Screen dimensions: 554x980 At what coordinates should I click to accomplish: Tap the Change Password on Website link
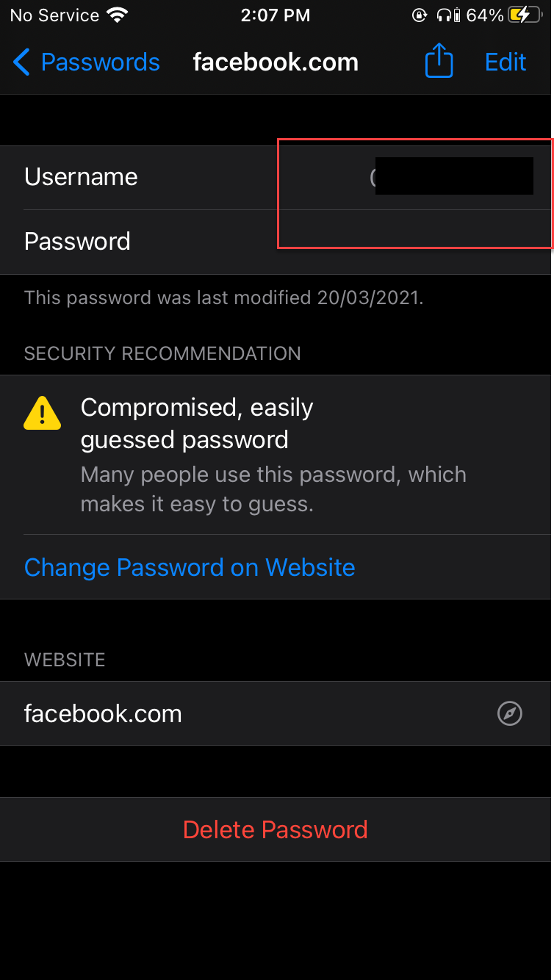pos(190,567)
